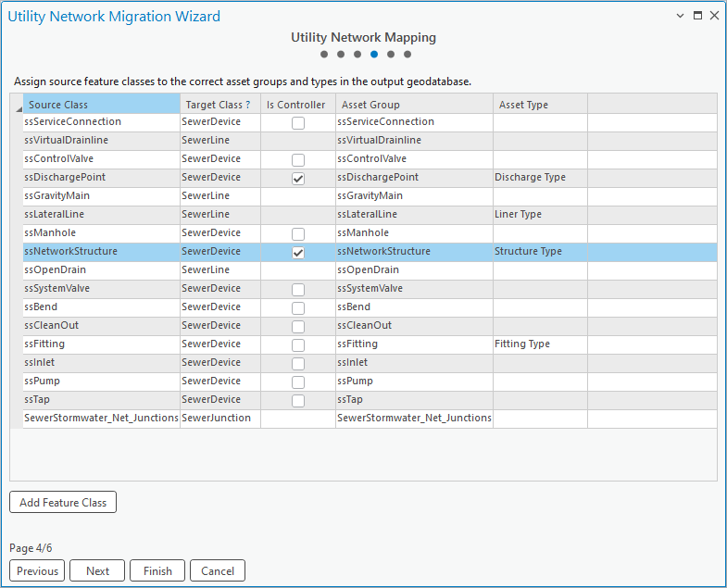The image size is (727, 588).
Task: Uncheck Is Controller for ssNetworkStructure
Action: point(298,252)
